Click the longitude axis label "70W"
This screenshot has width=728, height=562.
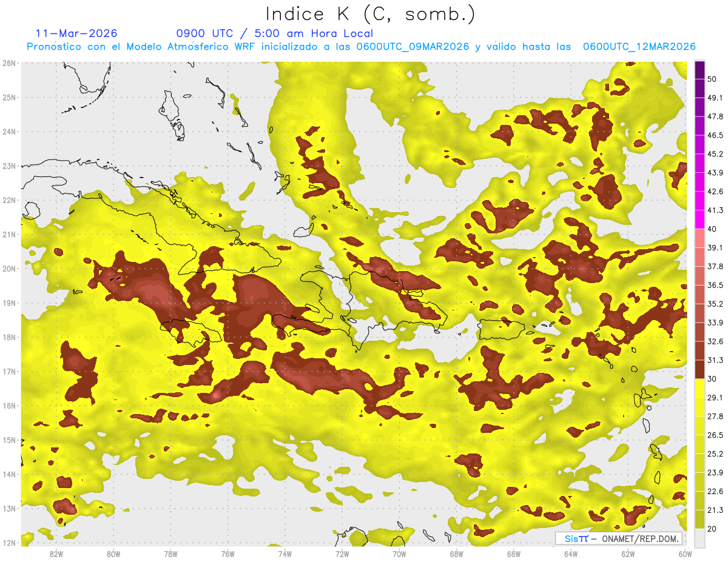click(399, 554)
